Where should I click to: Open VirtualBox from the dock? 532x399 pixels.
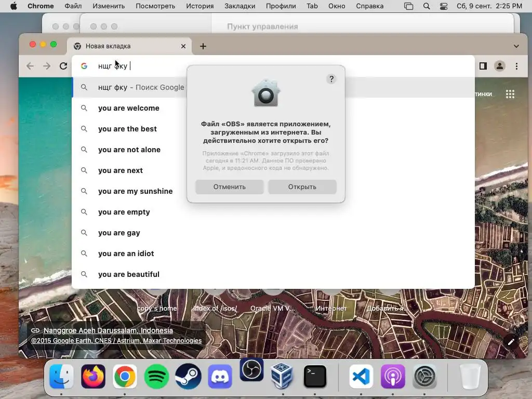click(282, 376)
